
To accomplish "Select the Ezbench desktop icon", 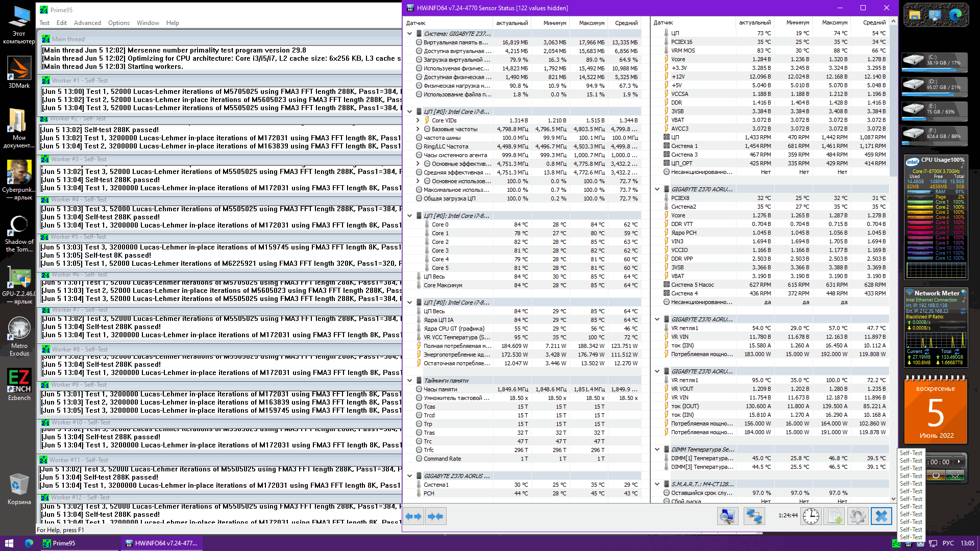I will [19, 384].
